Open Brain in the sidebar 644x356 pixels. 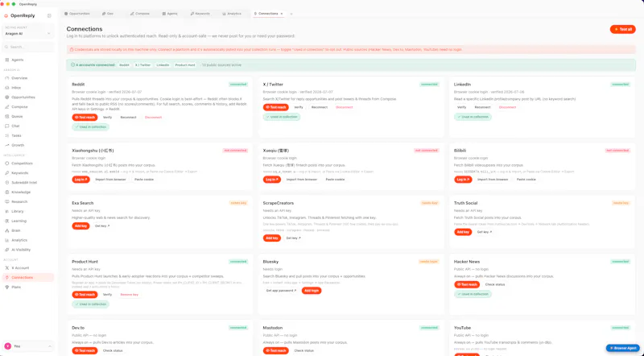pyautogui.click(x=16, y=230)
